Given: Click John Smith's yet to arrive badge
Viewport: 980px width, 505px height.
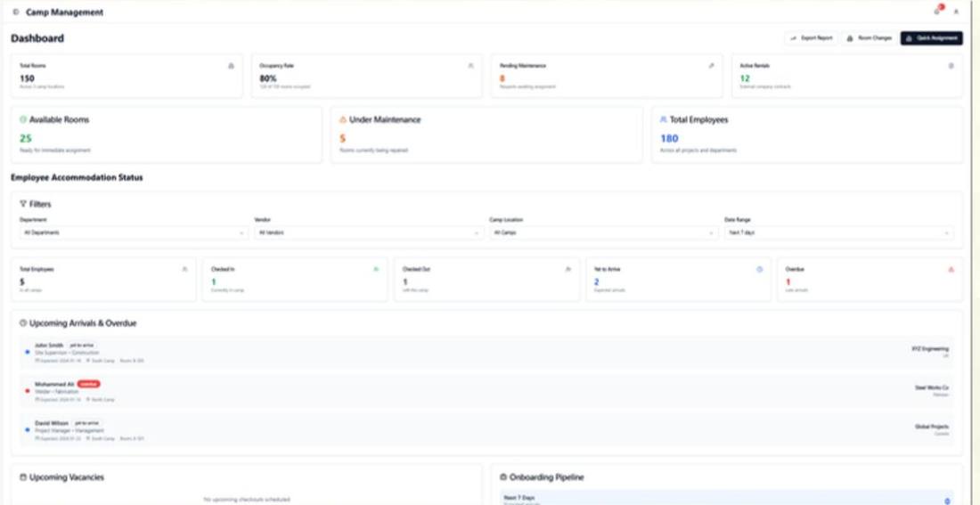Looking at the screenshot, I should pos(83,345).
